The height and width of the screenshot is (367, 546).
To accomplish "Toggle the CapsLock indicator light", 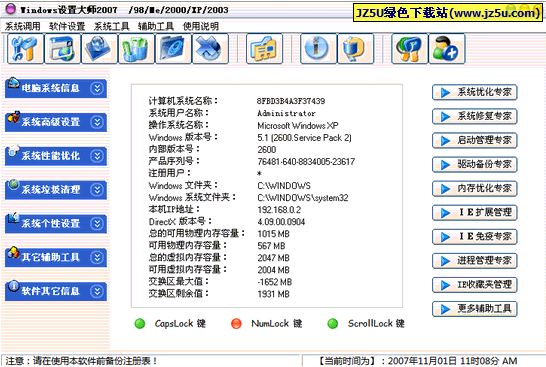I will (140, 324).
